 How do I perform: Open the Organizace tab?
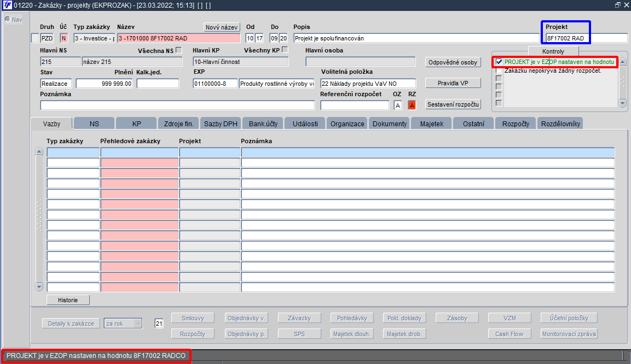coord(348,124)
